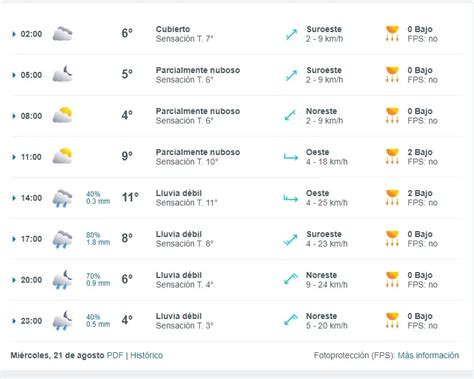Open the Histórico link
This screenshot has width=474, height=379.
(x=146, y=355)
